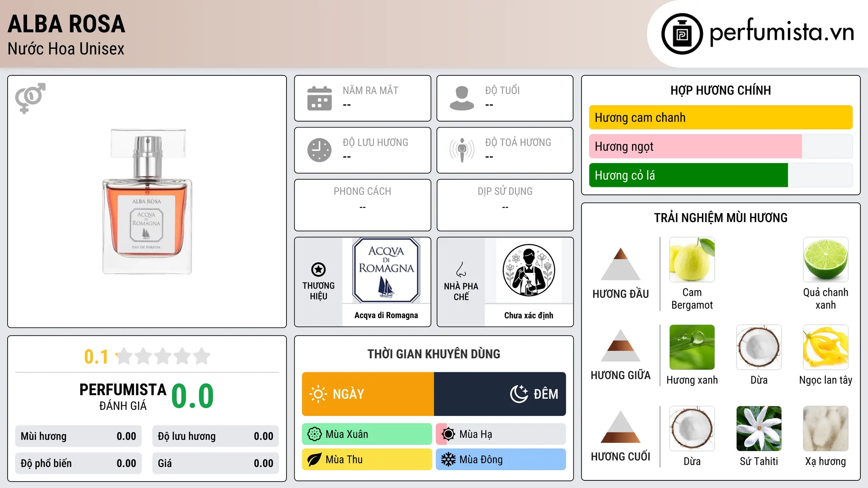Select the Ngọc lan tây note image
868x488 pixels.
coord(826,347)
